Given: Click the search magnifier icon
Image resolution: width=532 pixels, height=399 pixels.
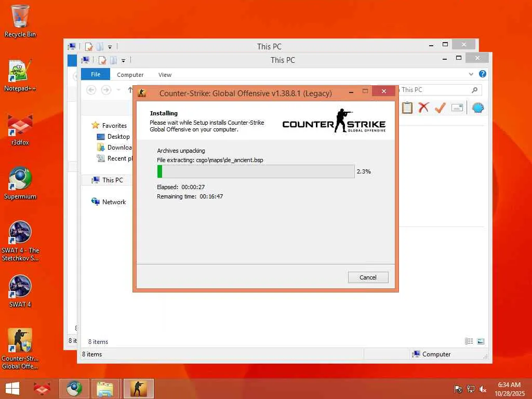Looking at the screenshot, I should click(x=475, y=90).
